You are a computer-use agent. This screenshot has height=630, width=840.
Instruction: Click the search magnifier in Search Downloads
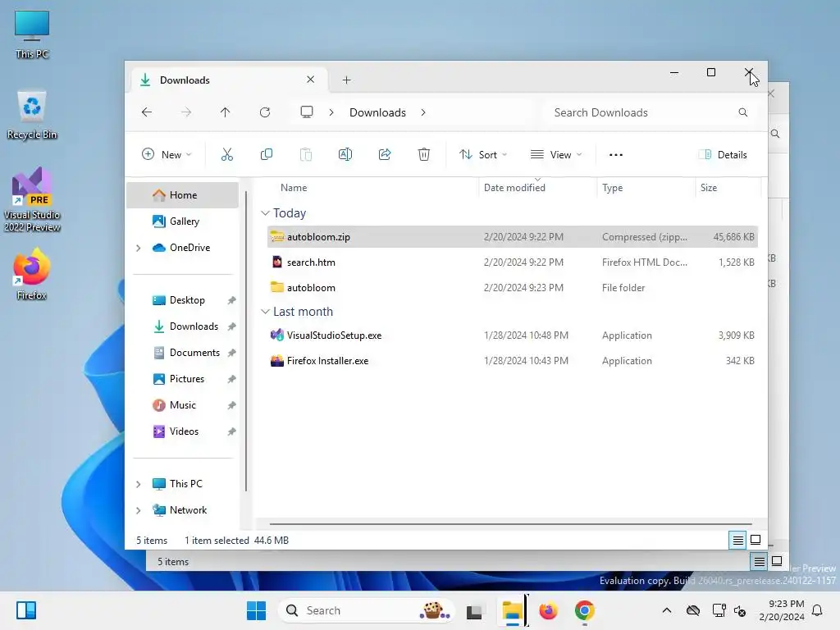pos(743,112)
